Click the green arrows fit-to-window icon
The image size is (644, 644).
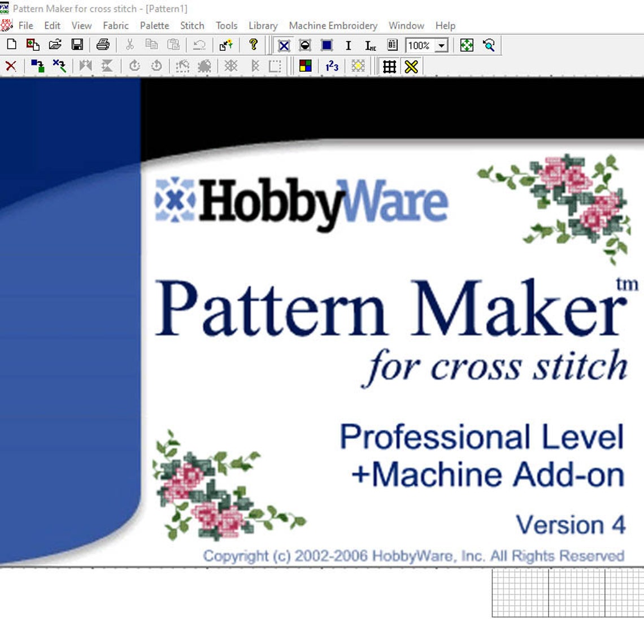[467, 45]
